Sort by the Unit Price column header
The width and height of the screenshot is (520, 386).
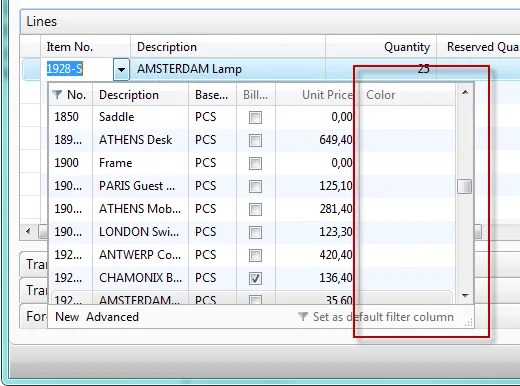tap(327, 95)
